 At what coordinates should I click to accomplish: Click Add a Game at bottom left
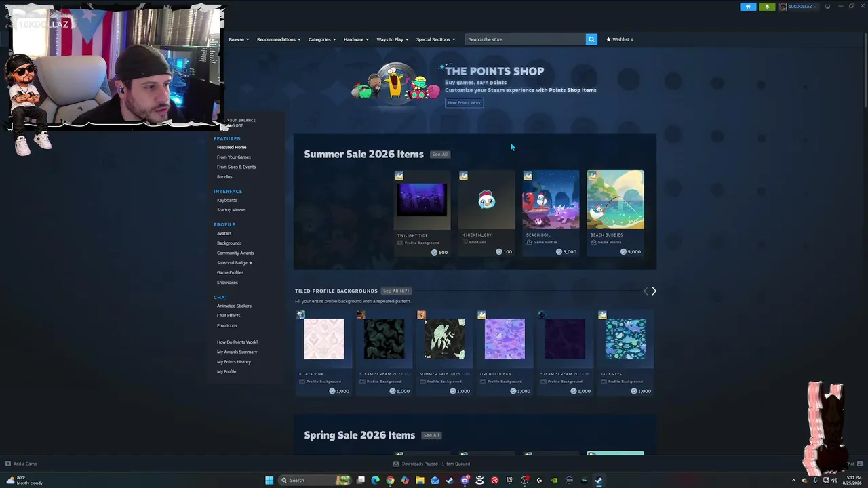tap(21, 464)
